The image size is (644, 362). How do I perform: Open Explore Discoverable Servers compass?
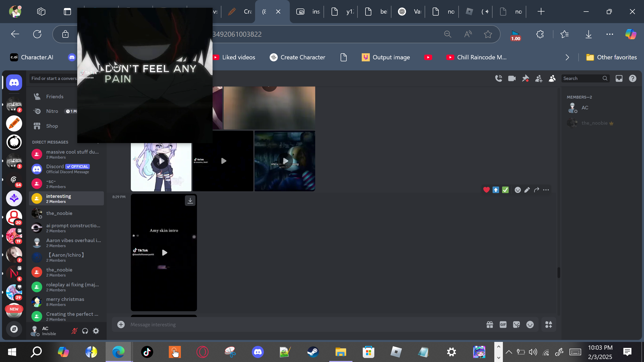tap(14, 329)
